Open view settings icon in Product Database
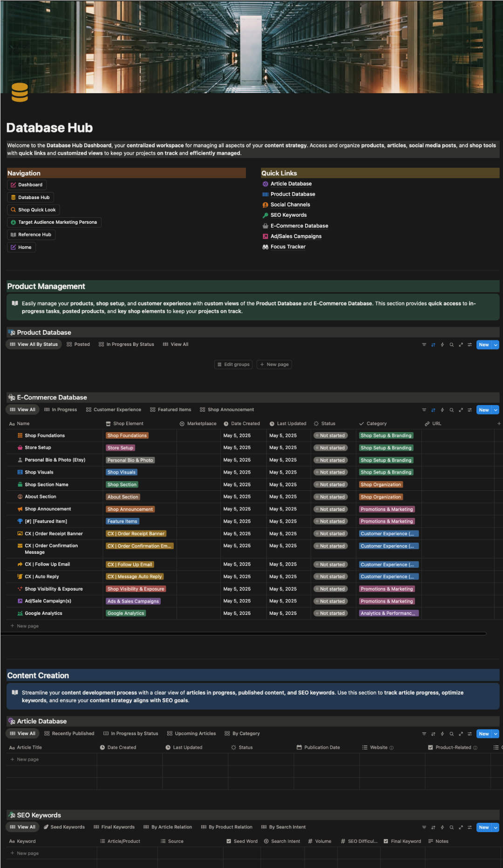503x868 pixels. [469, 345]
